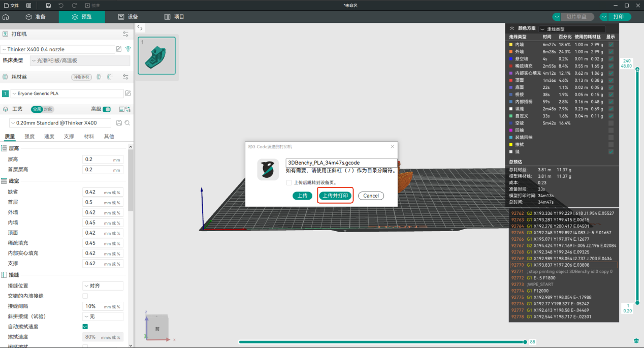Click the edit icon beside Thinker X400 printer
The width and height of the screenshot is (644, 348).
[x=119, y=49]
